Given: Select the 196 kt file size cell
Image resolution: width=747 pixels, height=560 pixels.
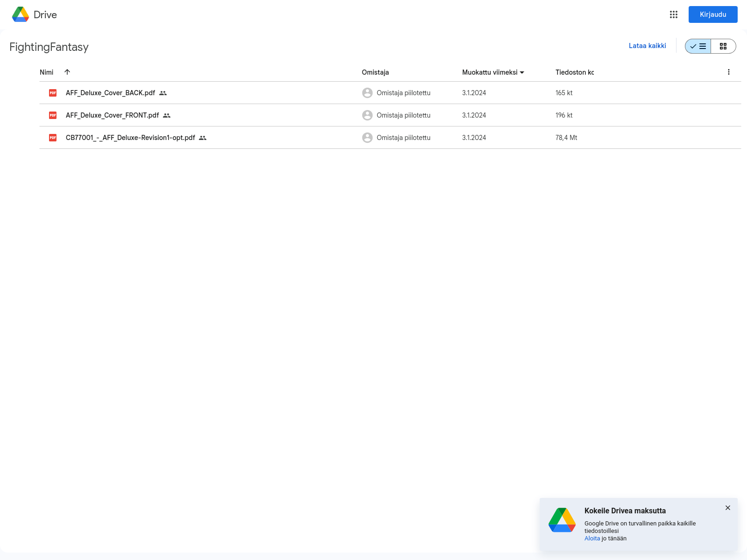Looking at the screenshot, I should point(564,115).
